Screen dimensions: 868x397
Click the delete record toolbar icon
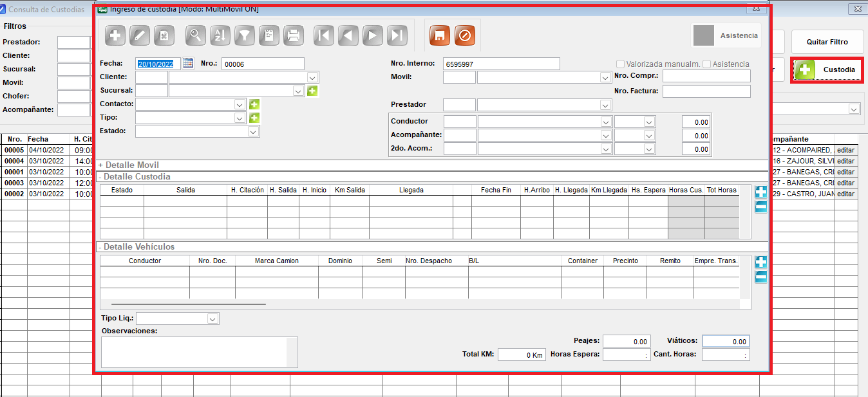pyautogui.click(x=164, y=36)
